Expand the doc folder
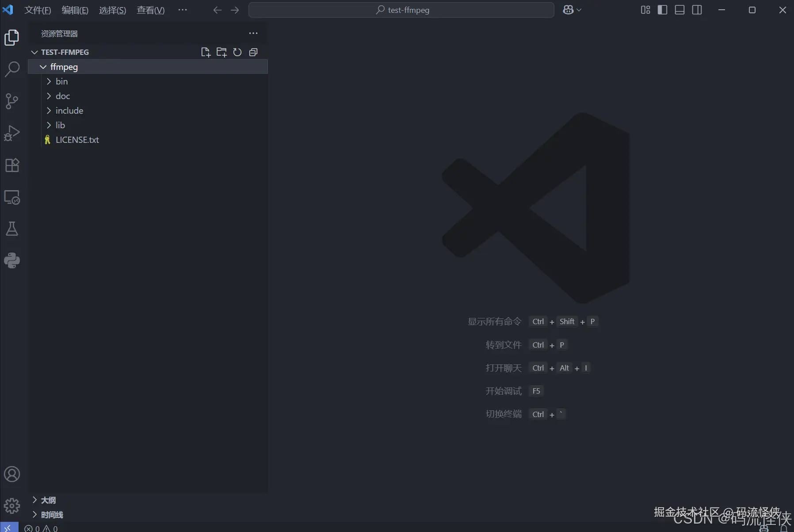 (148, 96)
